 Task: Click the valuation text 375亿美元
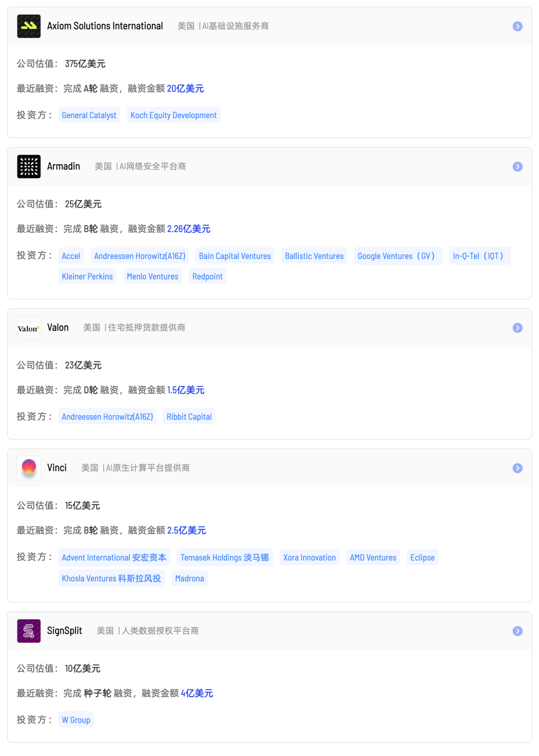click(x=85, y=64)
